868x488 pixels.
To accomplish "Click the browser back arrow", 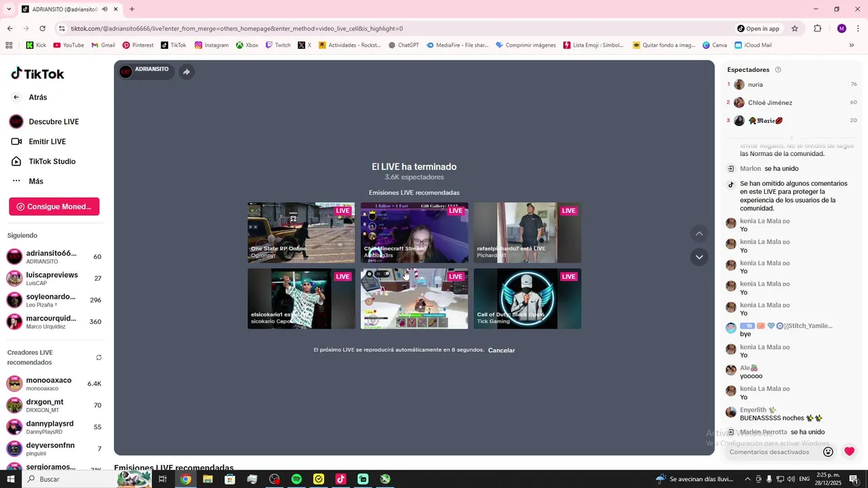I will [9, 28].
